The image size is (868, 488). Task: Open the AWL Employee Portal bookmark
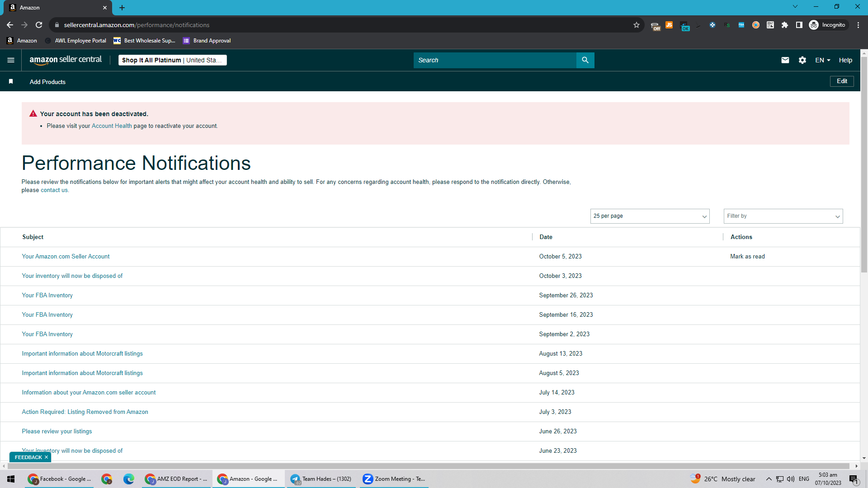pyautogui.click(x=75, y=41)
